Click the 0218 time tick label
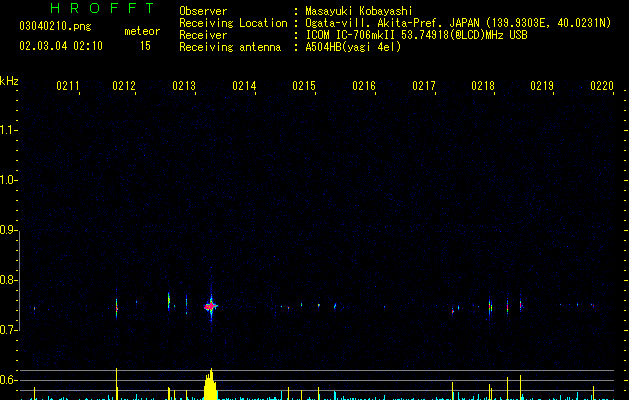 tap(483, 85)
